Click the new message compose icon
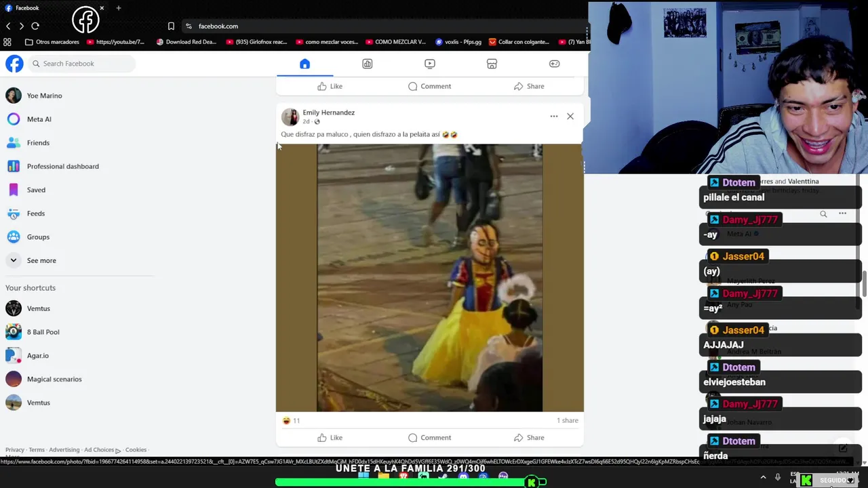The image size is (868, 488). [843, 448]
